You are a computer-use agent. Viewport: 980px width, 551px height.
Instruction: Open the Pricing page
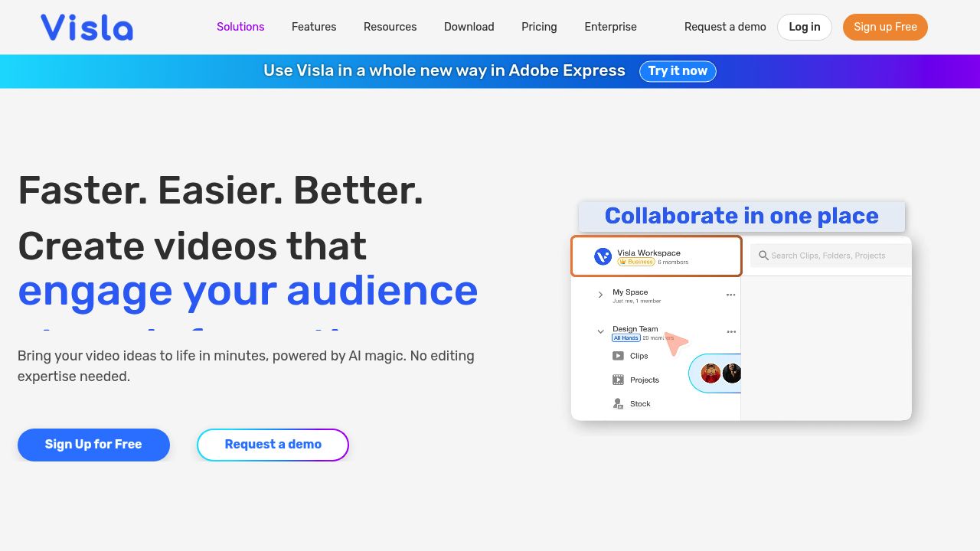click(x=539, y=27)
